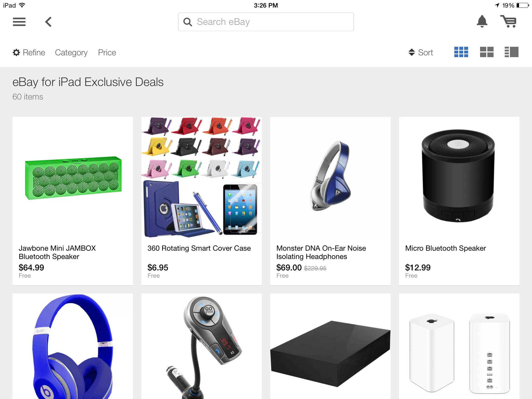532x399 pixels.
Task: Open Monster DNA On-Ear headphones listing
Action: [330, 201]
